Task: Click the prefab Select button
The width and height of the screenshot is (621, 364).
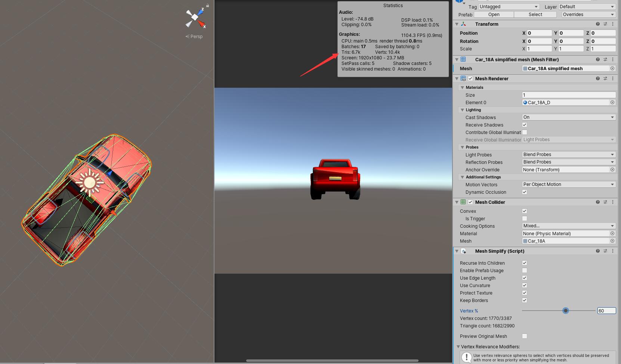Action: click(535, 14)
